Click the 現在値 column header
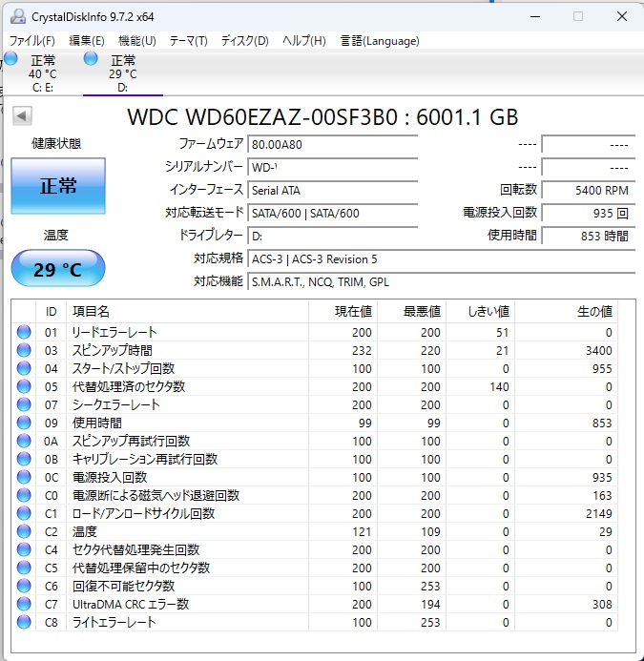Screen dimensions: 644x661 click(x=343, y=312)
